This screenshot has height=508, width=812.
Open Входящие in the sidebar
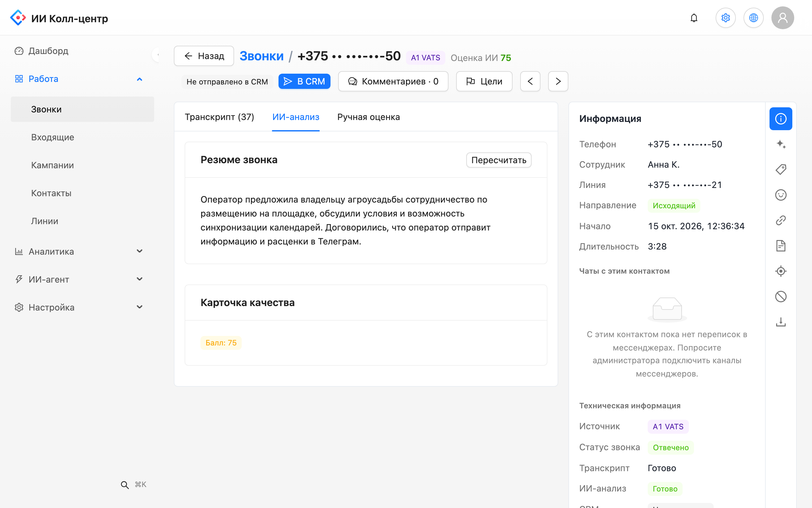coord(82,137)
